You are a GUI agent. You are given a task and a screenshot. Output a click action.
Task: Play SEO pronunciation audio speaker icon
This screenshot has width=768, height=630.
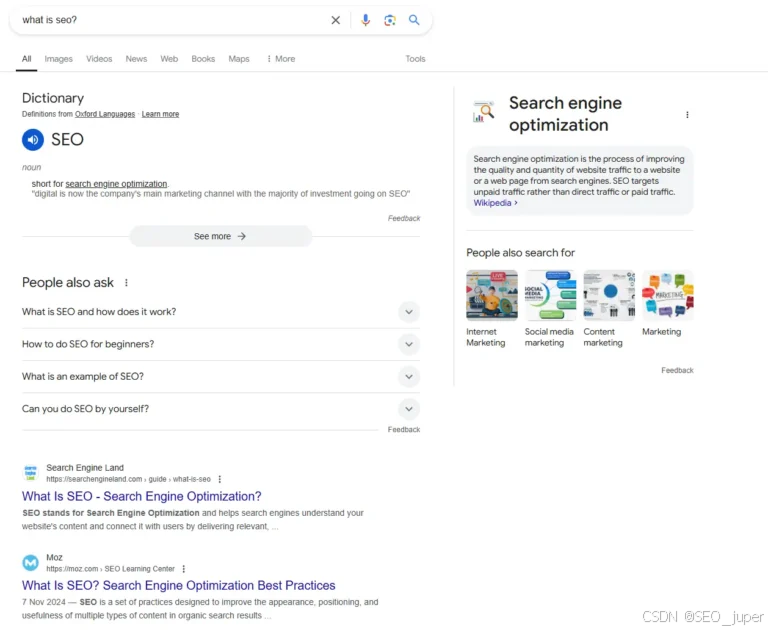point(33,140)
